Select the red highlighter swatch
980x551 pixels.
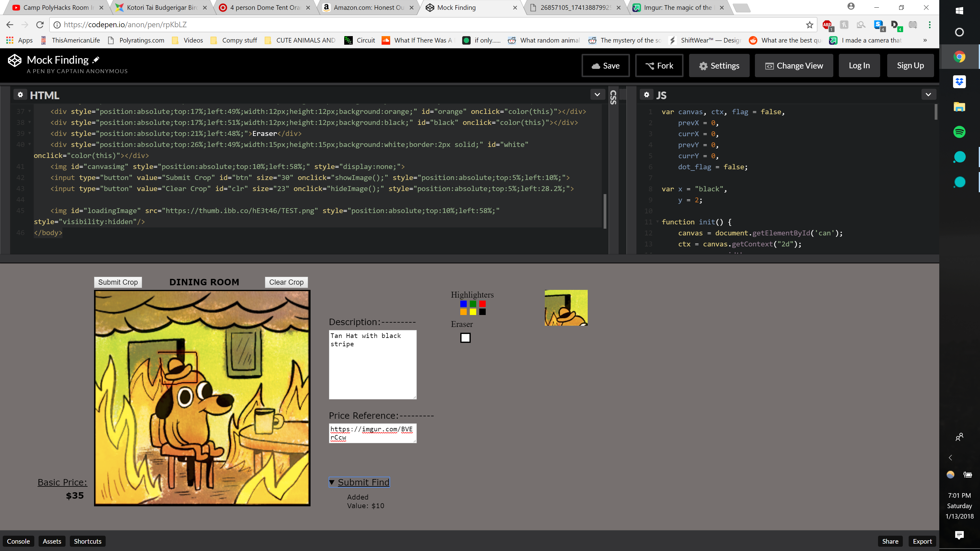pos(482,304)
